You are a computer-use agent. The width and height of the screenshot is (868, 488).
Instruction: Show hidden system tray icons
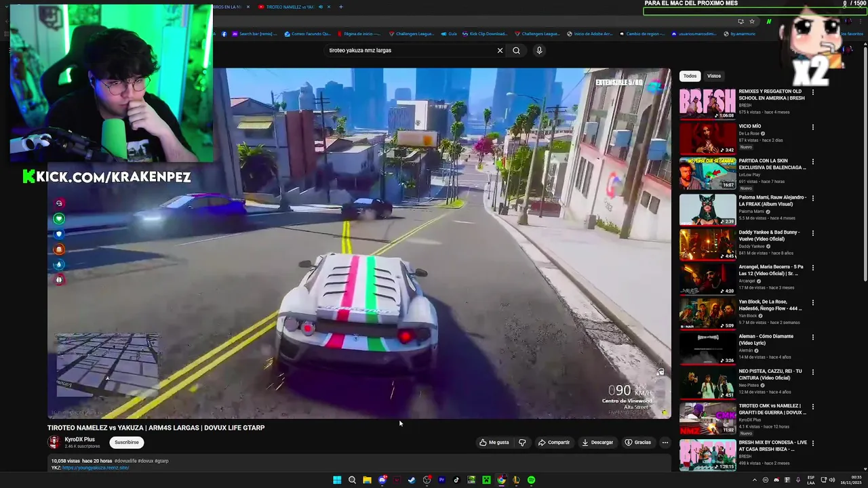(x=753, y=480)
